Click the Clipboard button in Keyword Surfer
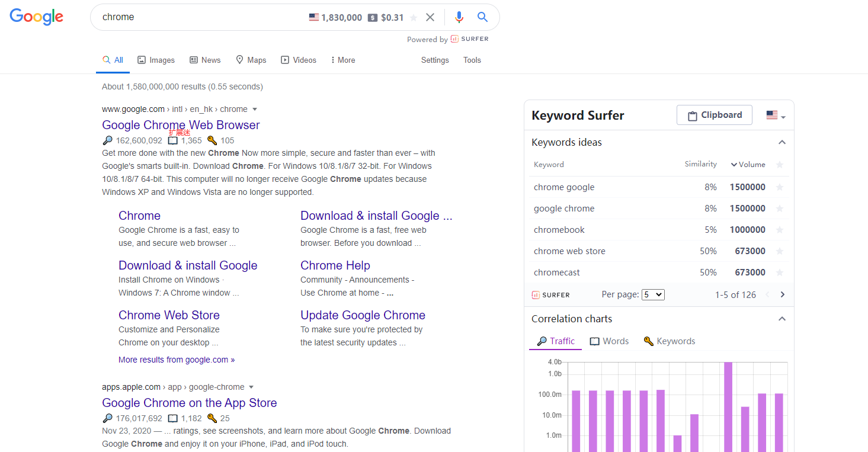 pos(715,115)
